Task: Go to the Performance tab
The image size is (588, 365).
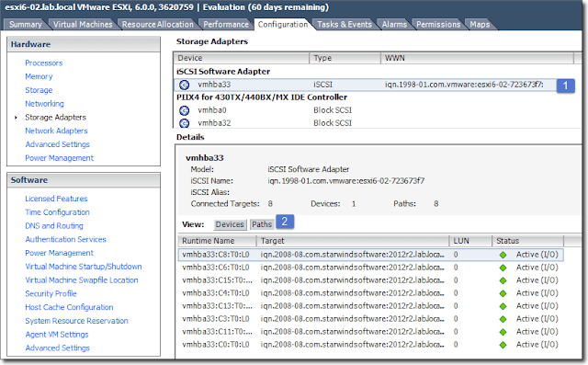Action: tap(226, 25)
